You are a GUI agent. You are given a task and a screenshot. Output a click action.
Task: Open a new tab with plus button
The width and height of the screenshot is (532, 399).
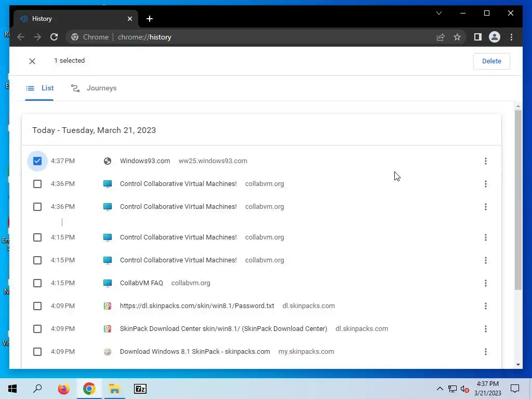tap(150, 19)
